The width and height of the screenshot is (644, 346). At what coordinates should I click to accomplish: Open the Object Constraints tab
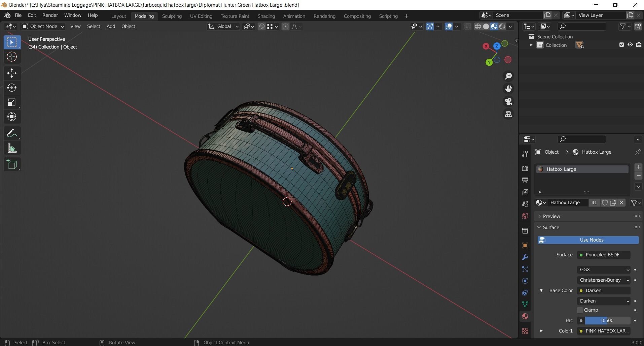pos(525,292)
